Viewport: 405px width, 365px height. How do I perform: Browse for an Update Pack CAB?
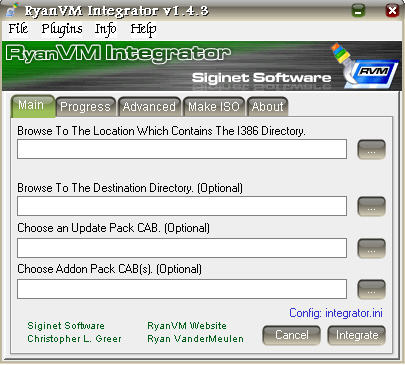pyautogui.click(x=371, y=248)
